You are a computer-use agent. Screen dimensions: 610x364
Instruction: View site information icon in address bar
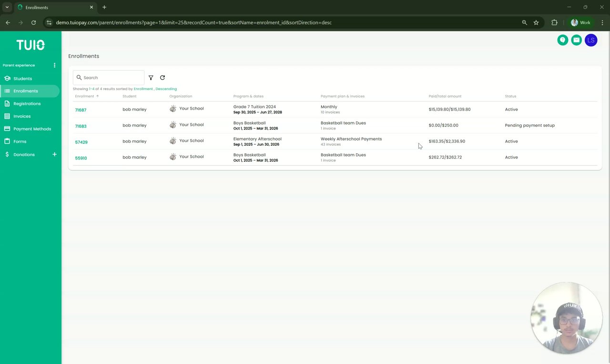(49, 22)
